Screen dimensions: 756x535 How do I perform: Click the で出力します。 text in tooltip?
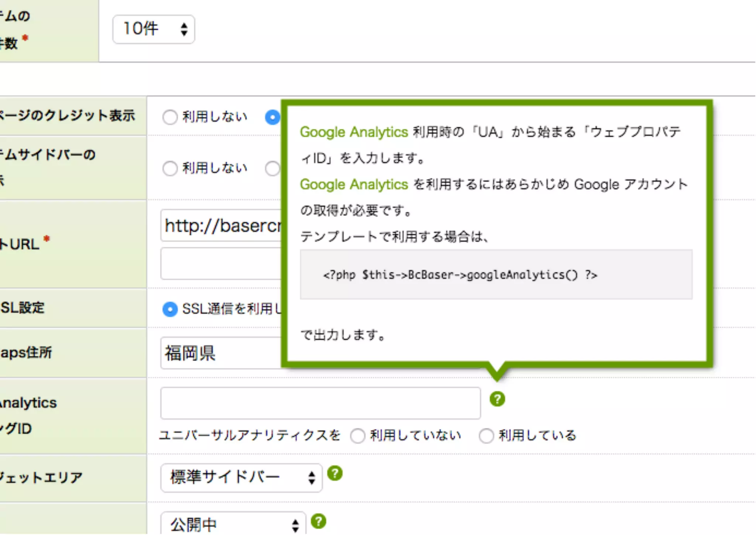[x=343, y=335]
